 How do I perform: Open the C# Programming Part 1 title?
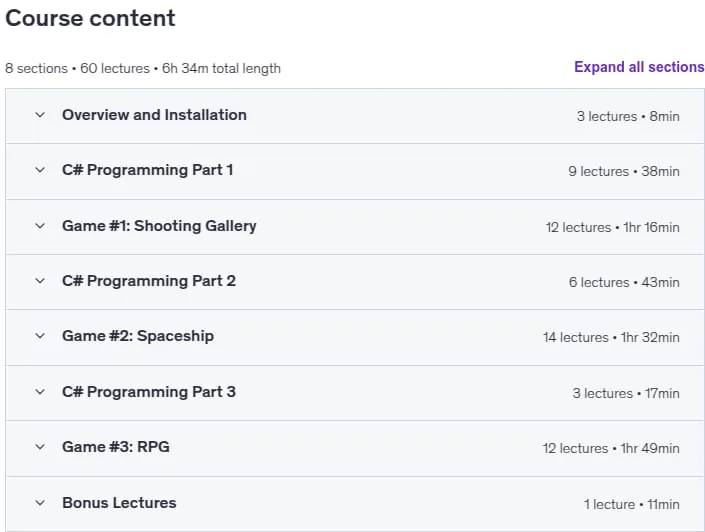click(147, 170)
